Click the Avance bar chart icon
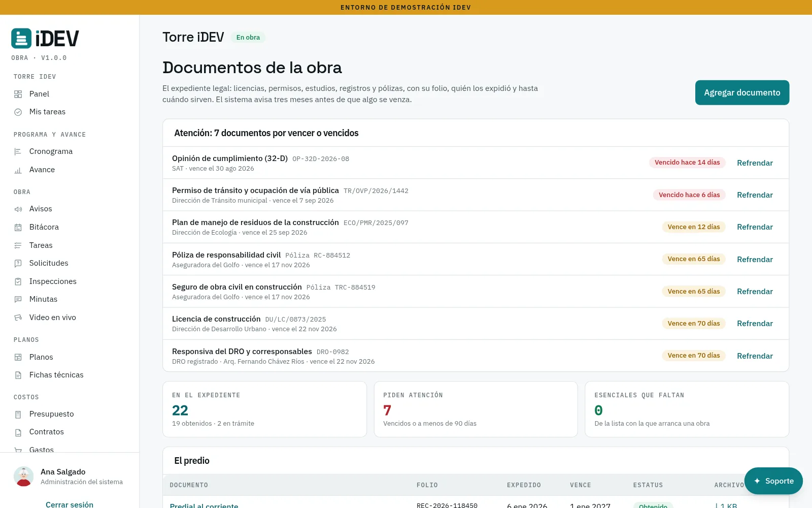 click(x=18, y=170)
